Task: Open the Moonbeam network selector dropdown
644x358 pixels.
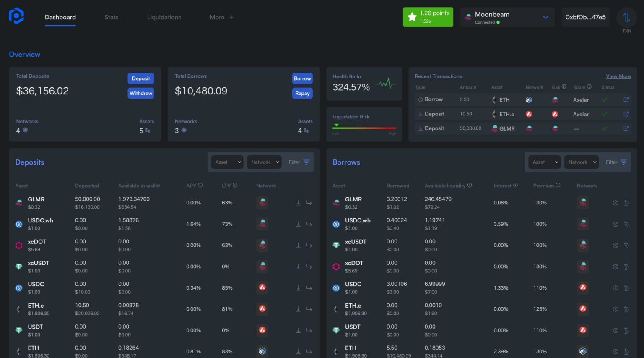Action: click(x=507, y=17)
